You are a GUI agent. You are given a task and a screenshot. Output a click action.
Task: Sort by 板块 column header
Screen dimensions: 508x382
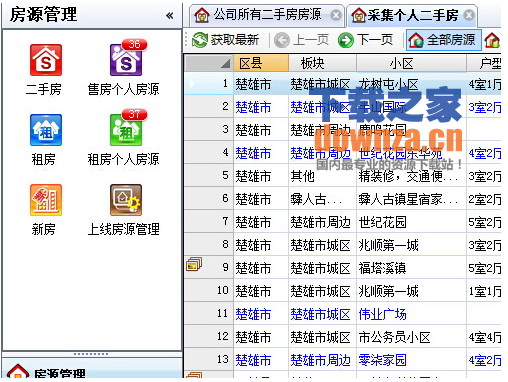[322, 63]
